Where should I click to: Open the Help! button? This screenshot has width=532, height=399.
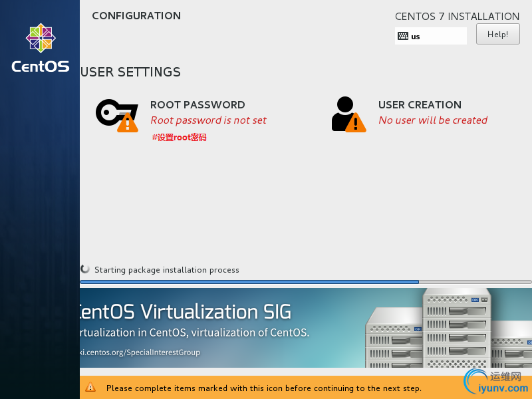point(497,34)
